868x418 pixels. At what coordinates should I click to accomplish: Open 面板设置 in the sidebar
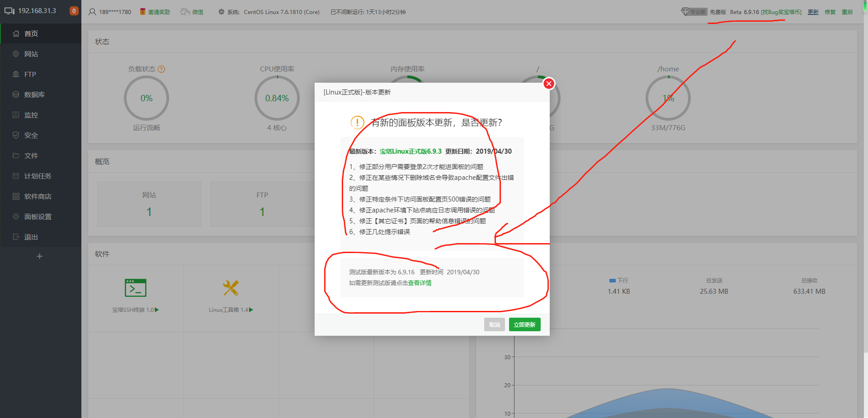pos(41,216)
